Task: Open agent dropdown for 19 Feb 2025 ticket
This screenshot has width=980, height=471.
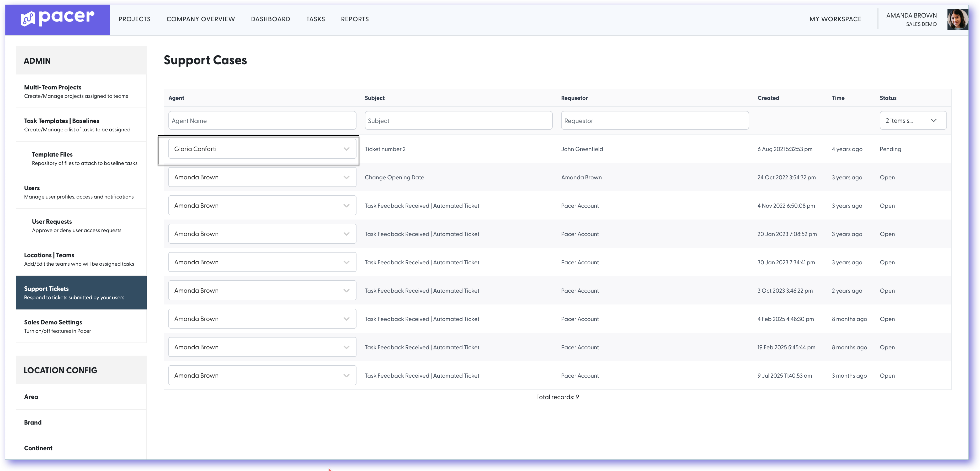Action: pos(262,347)
